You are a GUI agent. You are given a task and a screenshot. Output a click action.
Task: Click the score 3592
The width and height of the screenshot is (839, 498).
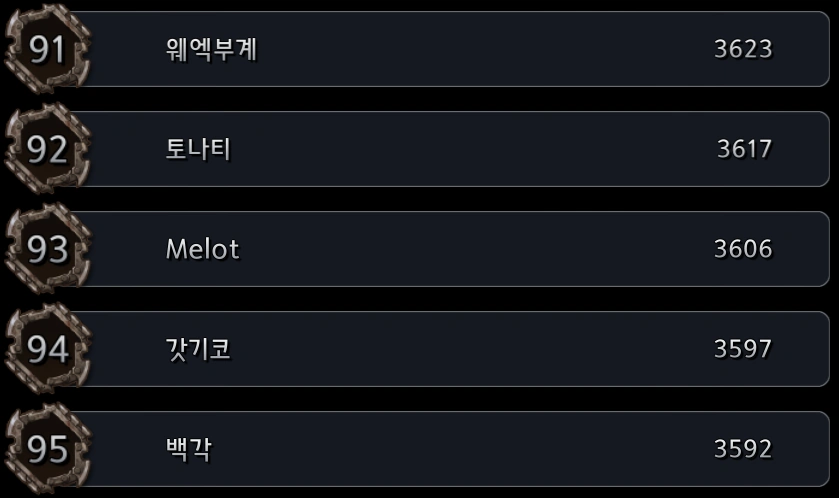743,449
